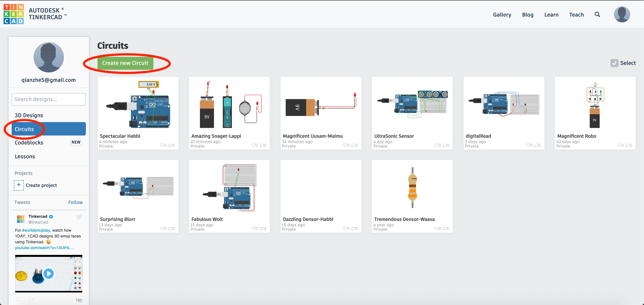Open the Circuits sidebar tab
This screenshot has width=644, height=305.
pyautogui.click(x=49, y=129)
